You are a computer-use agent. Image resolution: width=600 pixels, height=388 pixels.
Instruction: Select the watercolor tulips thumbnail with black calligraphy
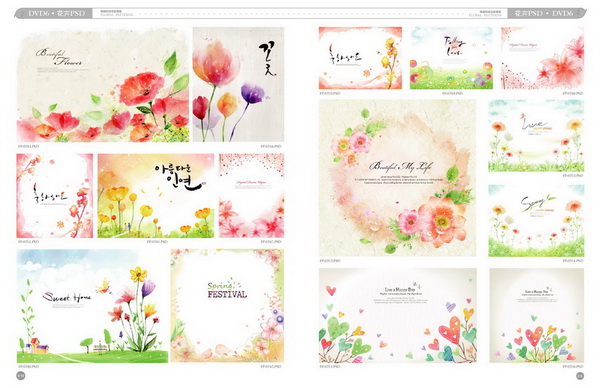click(x=238, y=85)
